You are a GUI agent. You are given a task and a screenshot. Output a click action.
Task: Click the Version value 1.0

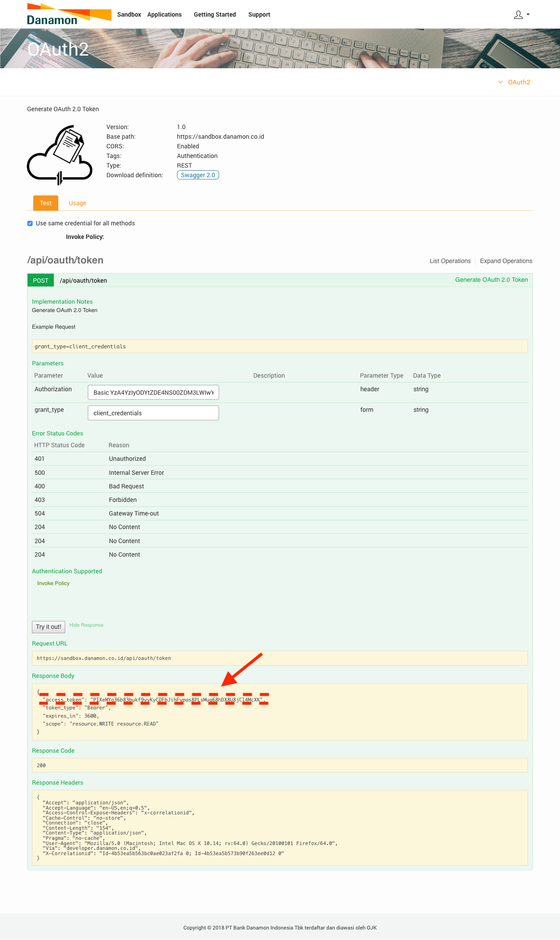pos(181,127)
